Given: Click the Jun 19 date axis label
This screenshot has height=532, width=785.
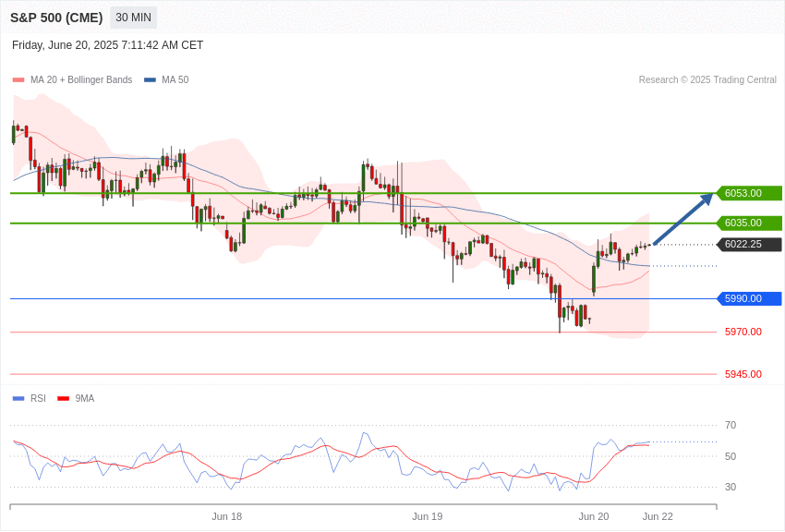Looking at the screenshot, I should (427, 516).
